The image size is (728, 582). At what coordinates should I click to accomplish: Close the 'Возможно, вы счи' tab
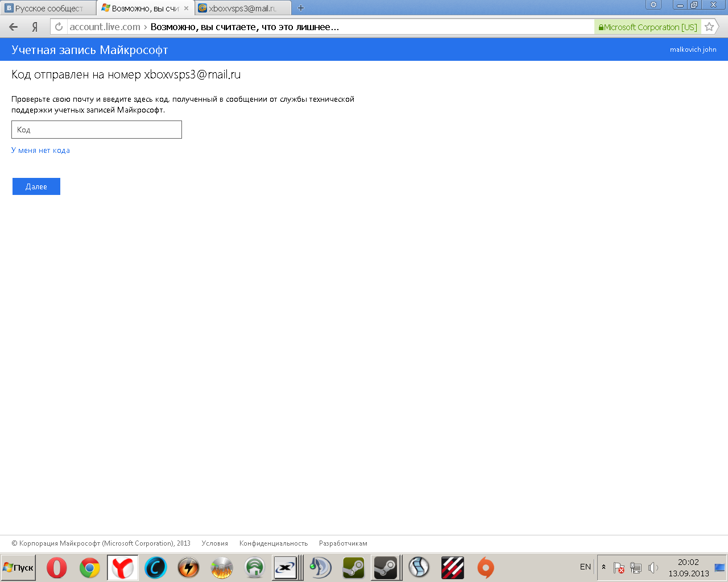click(x=186, y=8)
